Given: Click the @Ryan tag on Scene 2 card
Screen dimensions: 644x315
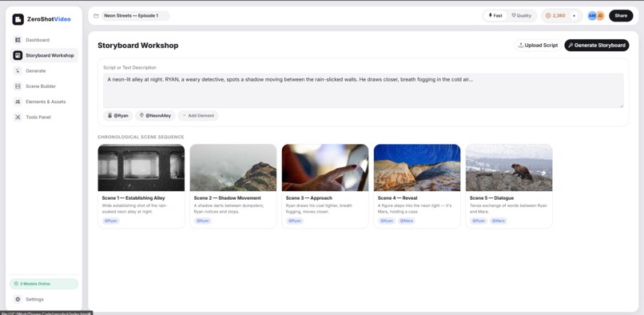Looking at the screenshot, I should tap(202, 221).
